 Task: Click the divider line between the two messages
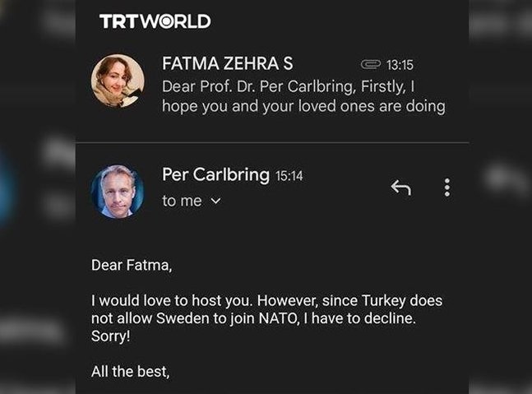coord(271,142)
